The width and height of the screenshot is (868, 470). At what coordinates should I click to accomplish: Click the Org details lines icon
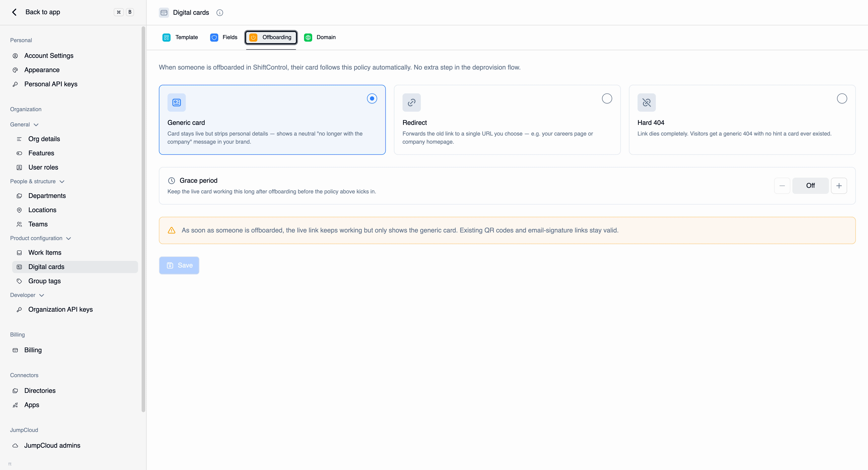[x=19, y=139]
